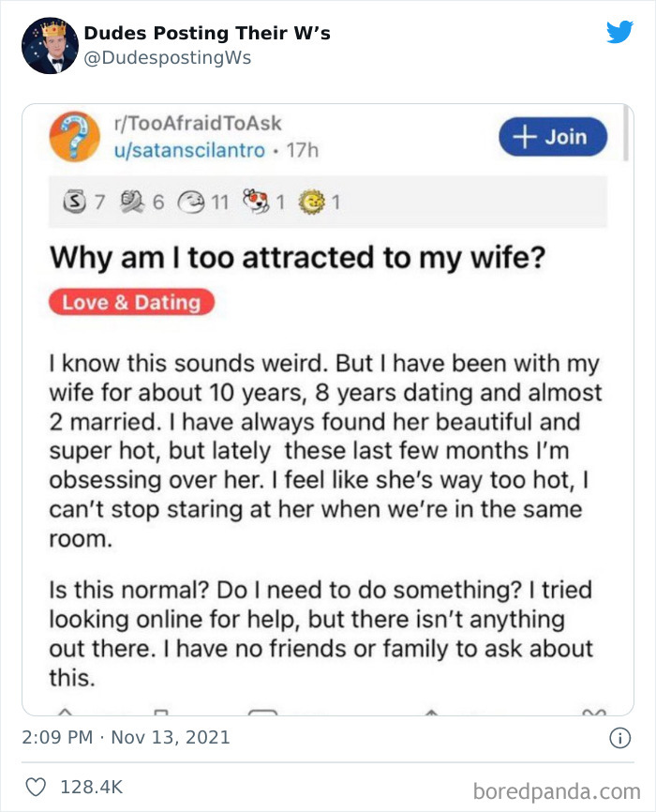
Task: Click the gold sun award icon
Action: pyautogui.click(x=311, y=200)
